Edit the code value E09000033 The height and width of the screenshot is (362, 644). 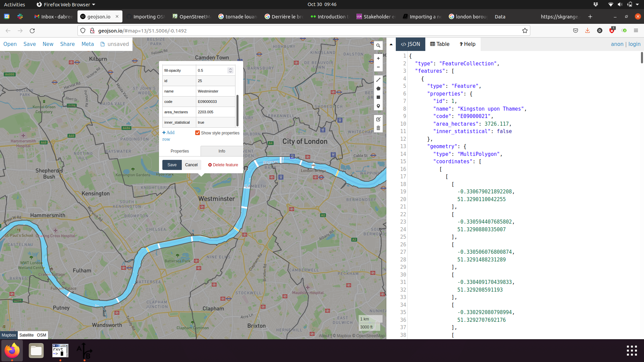215,102
